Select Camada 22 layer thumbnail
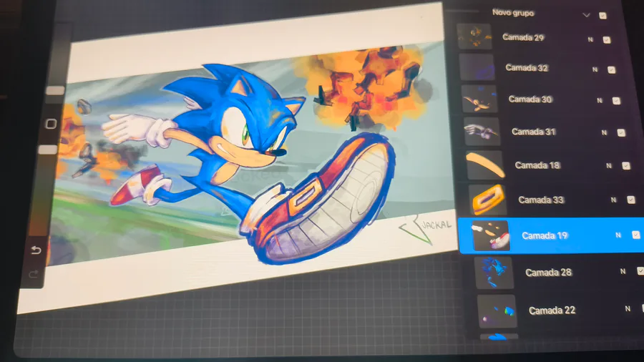Screen dimensions: 644x362 pyautogui.click(x=497, y=311)
